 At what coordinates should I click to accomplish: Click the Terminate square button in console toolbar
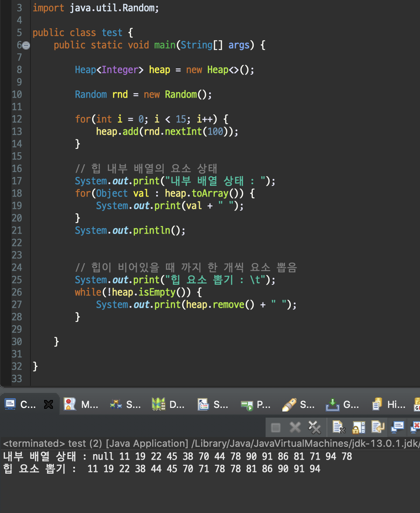tap(276, 427)
